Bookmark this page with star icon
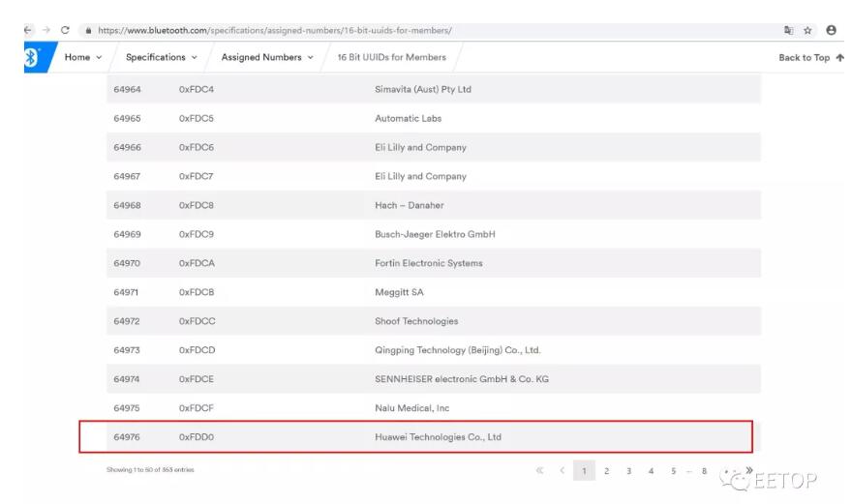The width and height of the screenshot is (852, 504). point(808,30)
